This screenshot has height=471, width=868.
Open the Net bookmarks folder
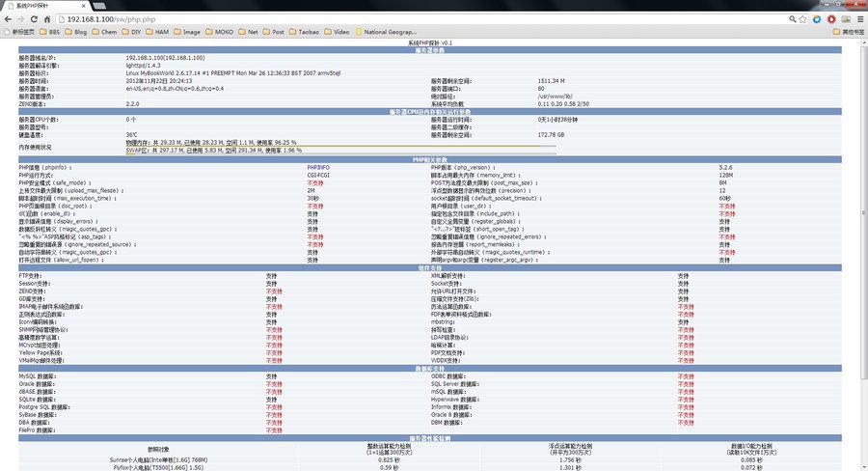(x=249, y=32)
